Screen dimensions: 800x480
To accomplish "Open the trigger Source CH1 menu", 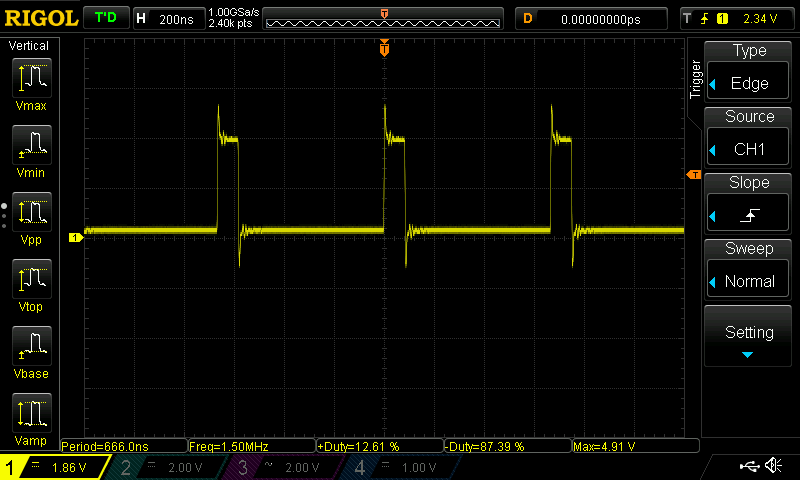I will click(x=749, y=136).
